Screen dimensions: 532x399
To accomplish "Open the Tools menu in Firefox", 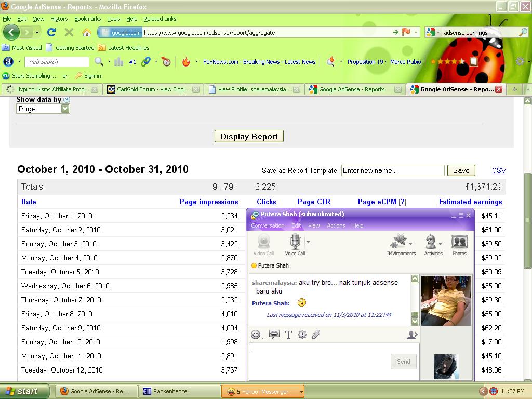I will tap(114, 19).
